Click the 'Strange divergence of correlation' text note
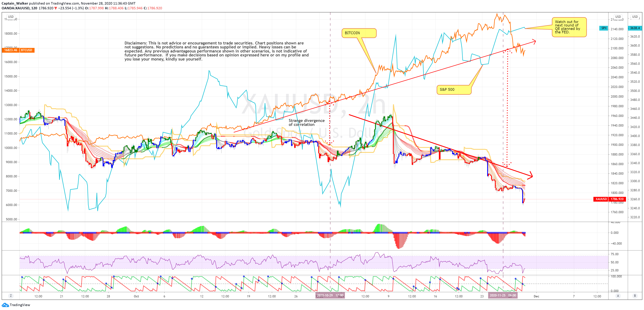Screen dimensions: 644x310 [306, 123]
